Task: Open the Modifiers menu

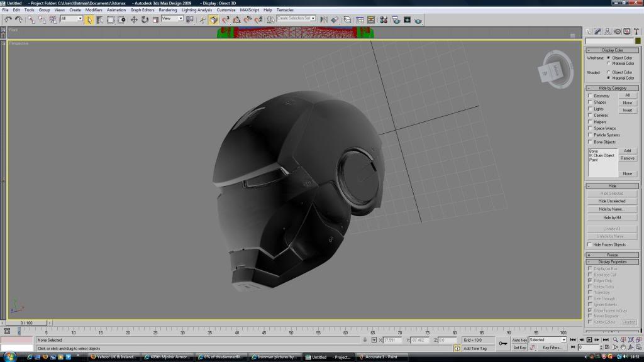Action: 94,10
